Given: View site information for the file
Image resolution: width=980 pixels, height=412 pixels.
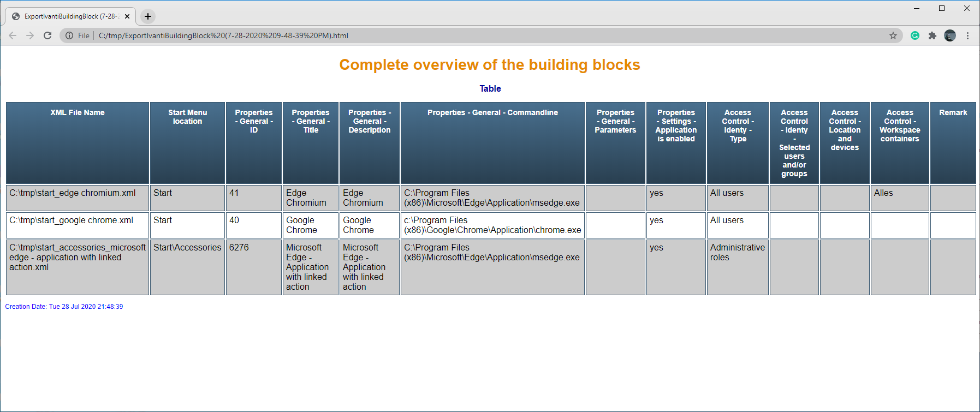Looking at the screenshot, I should (69, 35).
